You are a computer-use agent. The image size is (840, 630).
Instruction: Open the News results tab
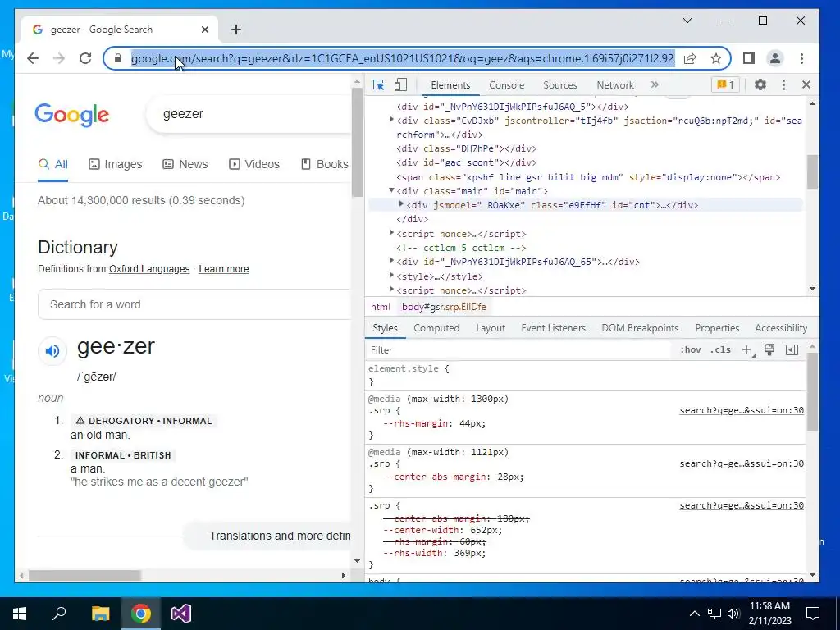click(x=185, y=164)
